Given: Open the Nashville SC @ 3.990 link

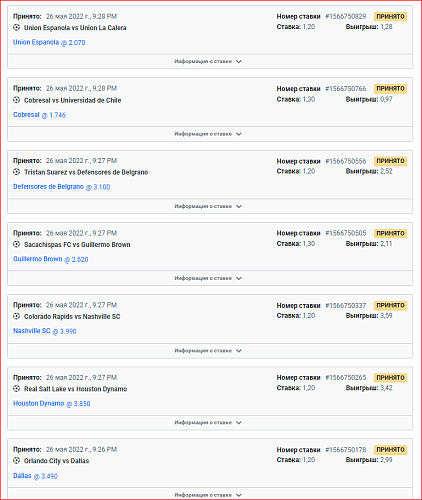Looking at the screenshot, I should click(x=45, y=331).
